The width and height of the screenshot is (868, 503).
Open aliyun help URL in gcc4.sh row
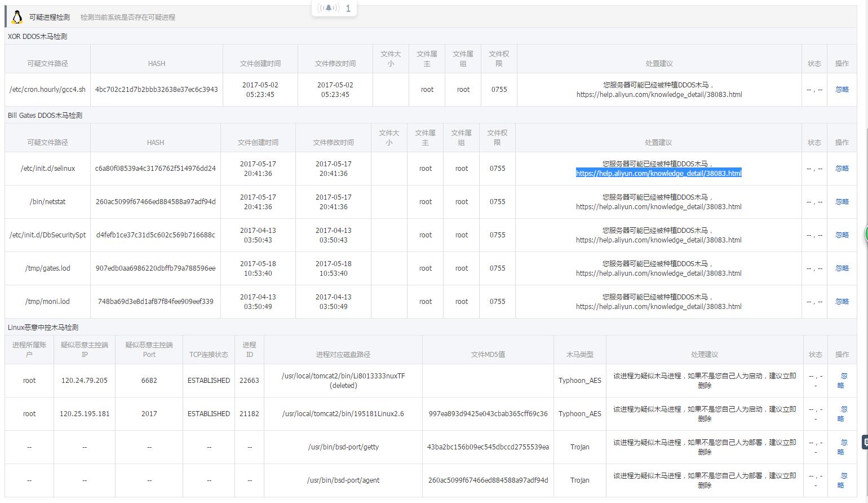point(659,95)
